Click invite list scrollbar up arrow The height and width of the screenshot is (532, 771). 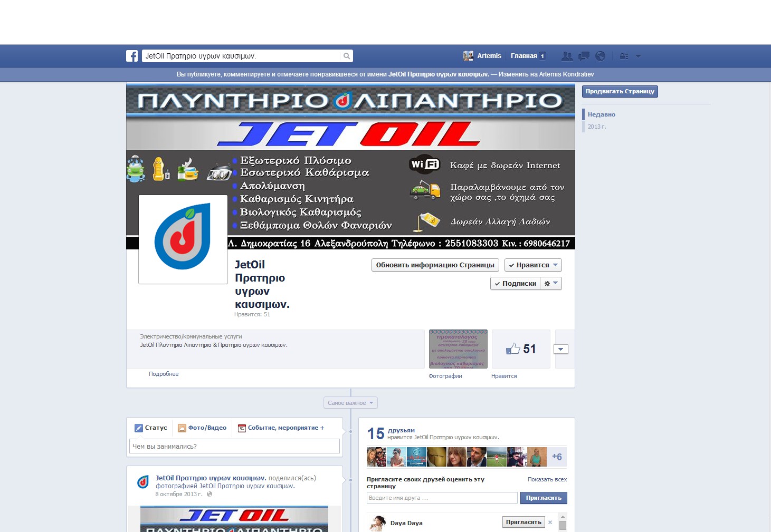tap(563, 517)
